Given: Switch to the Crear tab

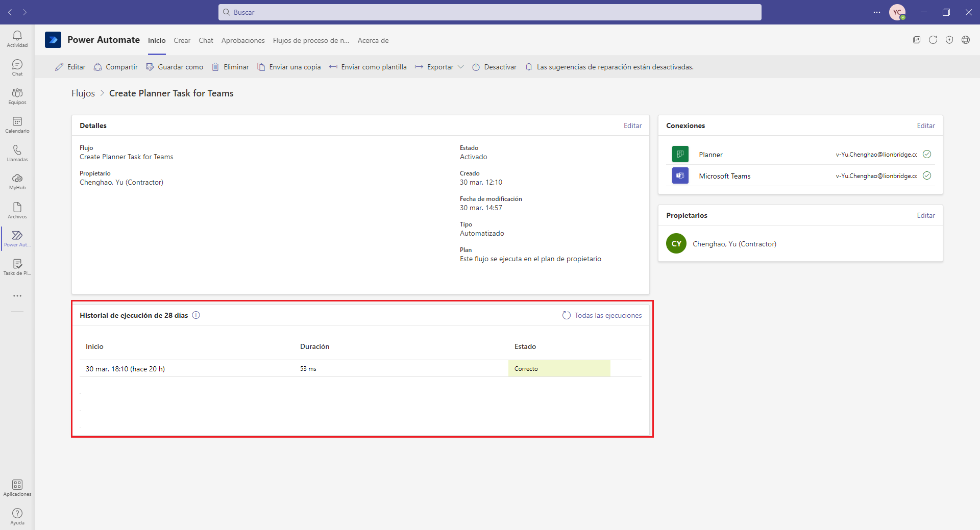Looking at the screenshot, I should coord(182,40).
